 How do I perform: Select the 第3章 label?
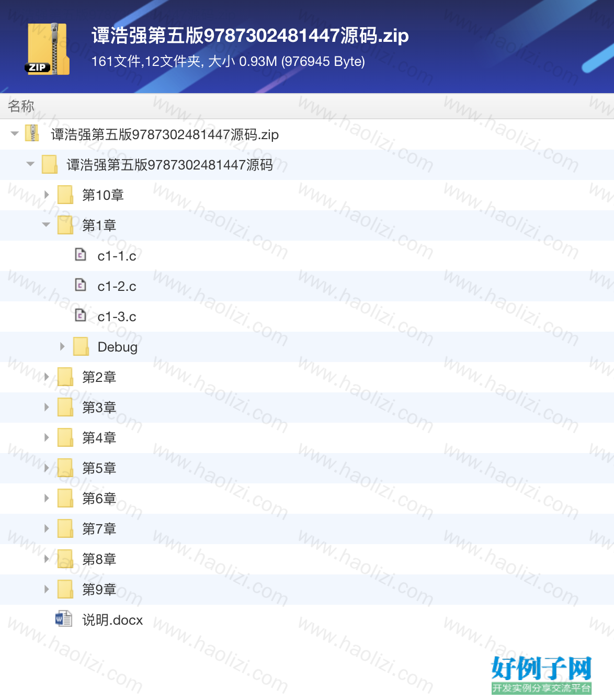click(x=99, y=408)
